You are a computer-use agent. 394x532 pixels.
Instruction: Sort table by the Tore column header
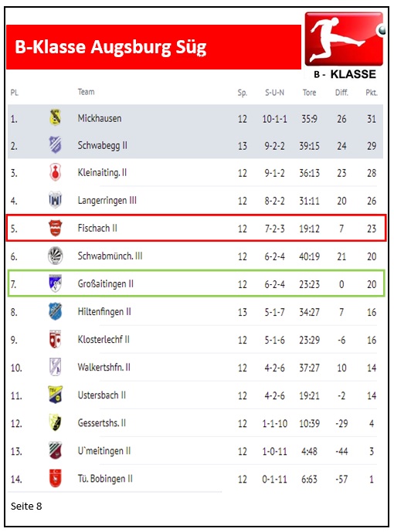(309, 93)
